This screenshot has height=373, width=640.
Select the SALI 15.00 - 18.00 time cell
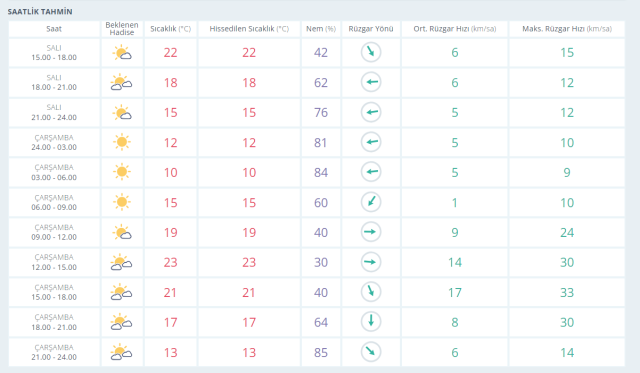point(54,53)
